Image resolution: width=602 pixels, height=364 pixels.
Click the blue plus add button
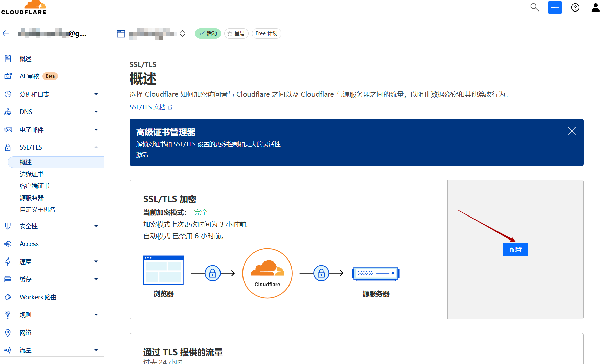555,7
